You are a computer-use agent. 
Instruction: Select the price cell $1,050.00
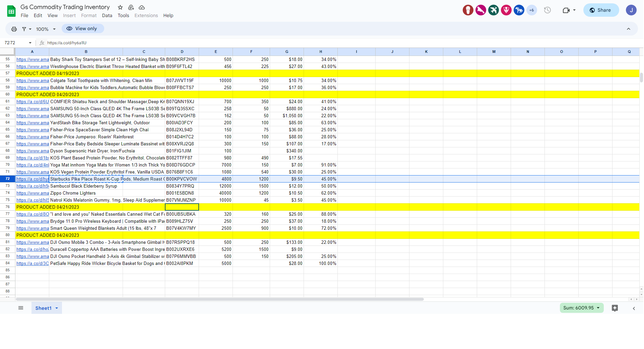[x=287, y=116]
